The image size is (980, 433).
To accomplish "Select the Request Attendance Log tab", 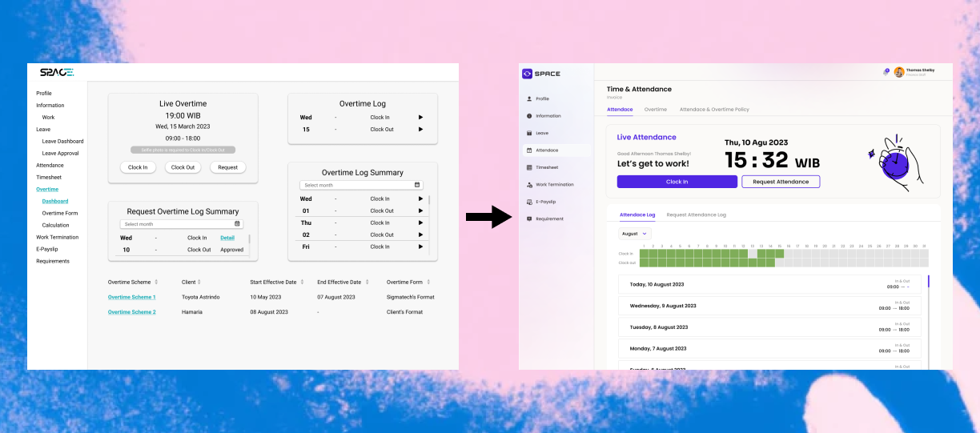I will tap(697, 215).
